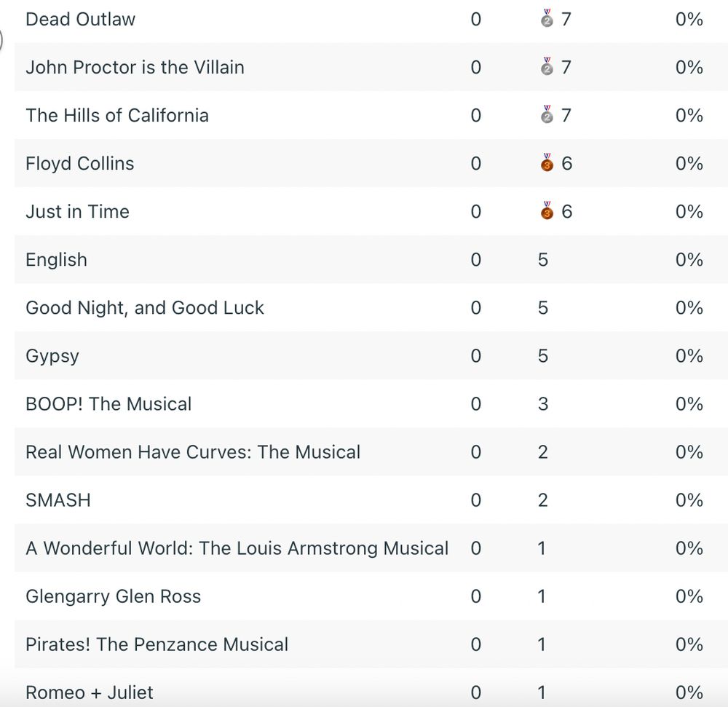Screen dimensions: 728x707
Task: Click the silver medal beside Dead Outlaw
Action: click(547, 19)
